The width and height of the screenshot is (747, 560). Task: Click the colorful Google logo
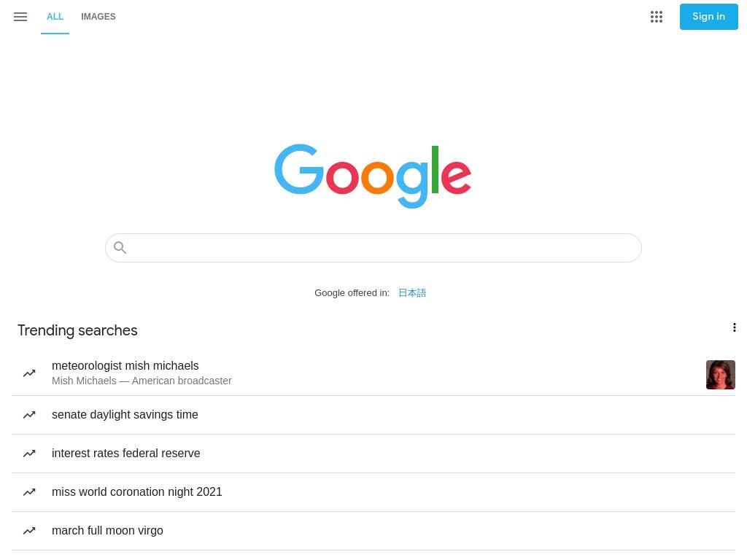pyautogui.click(x=373, y=176)
